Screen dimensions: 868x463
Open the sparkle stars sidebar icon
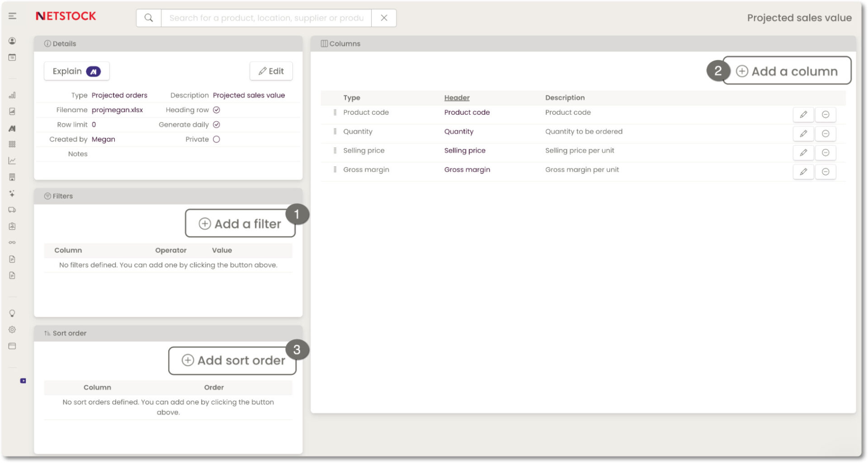coord(12,193)
